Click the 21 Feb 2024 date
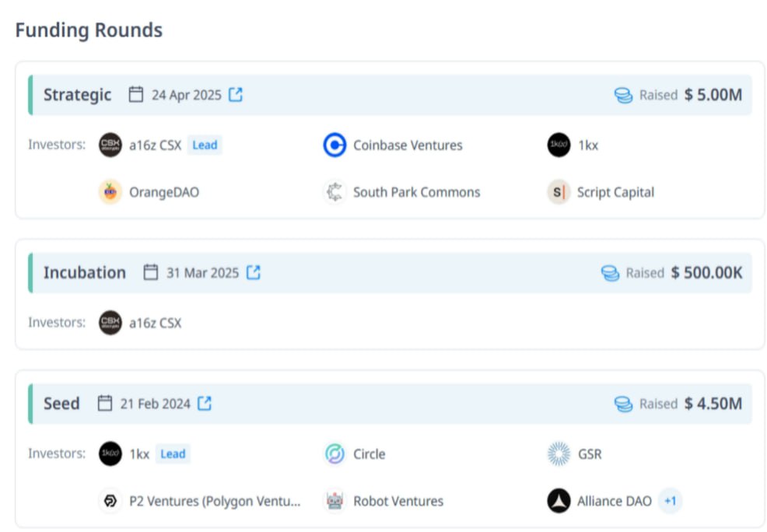Image resolution: width=767 pixels, height=532 pixels. pos(155,404)
